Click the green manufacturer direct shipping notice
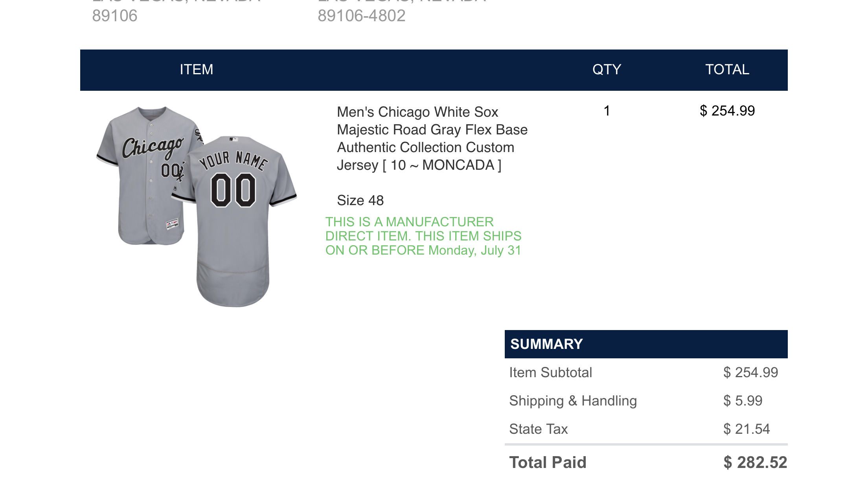The width and height of the screenshot is (868, 488). click(423, 236)
